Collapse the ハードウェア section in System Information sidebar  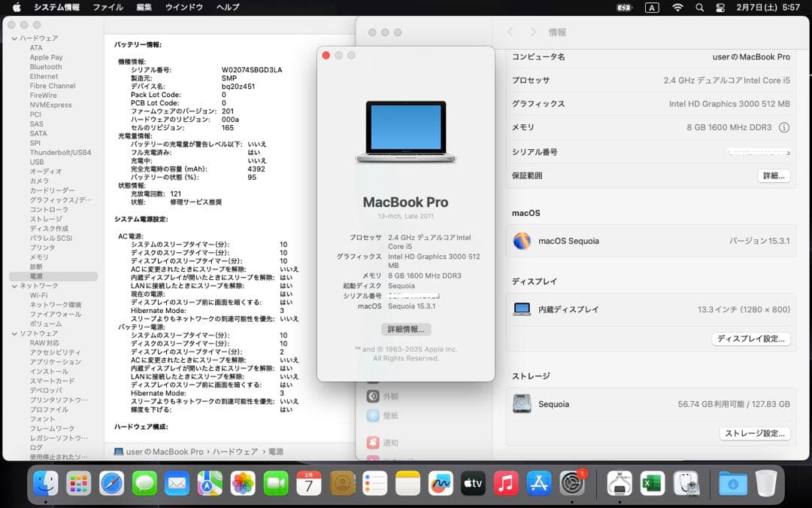[x=14, y=37]
